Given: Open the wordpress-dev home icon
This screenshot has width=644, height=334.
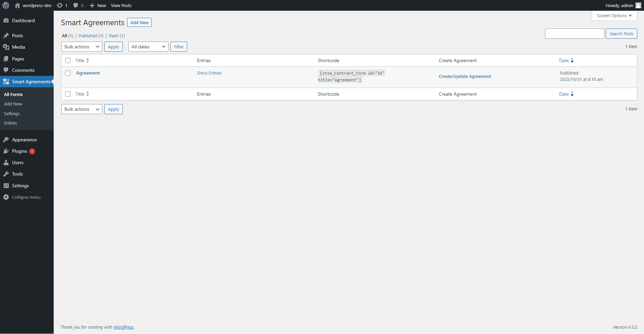Looking at the screenshot, I should [x=17, y=5].
